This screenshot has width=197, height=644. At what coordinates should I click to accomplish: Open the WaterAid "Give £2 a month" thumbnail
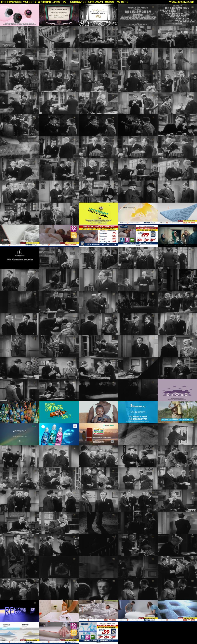point(138,412)
